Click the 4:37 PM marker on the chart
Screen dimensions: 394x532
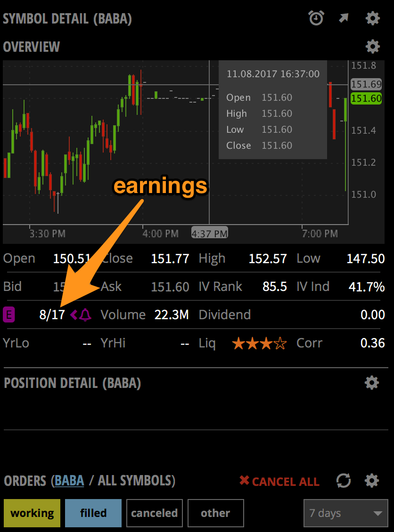[209, 233]
